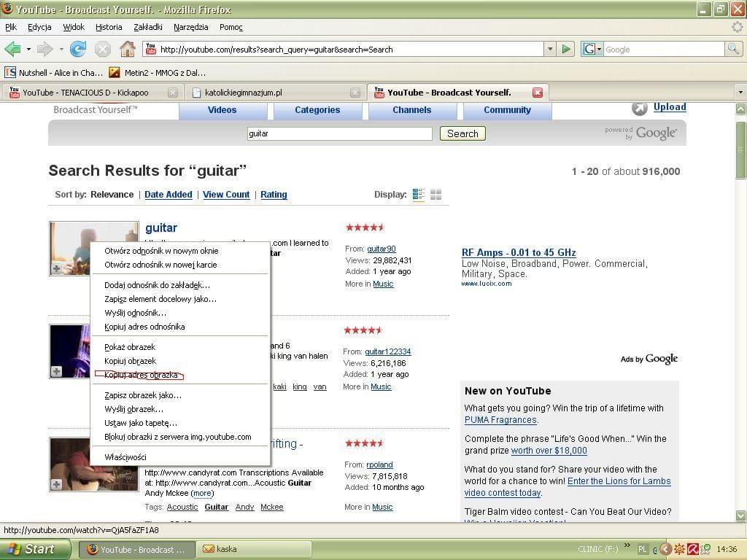The image size is (747, 560).
Task: Select 'Kopiuj adres obrazka' context menu item
Action: point(141,375)
